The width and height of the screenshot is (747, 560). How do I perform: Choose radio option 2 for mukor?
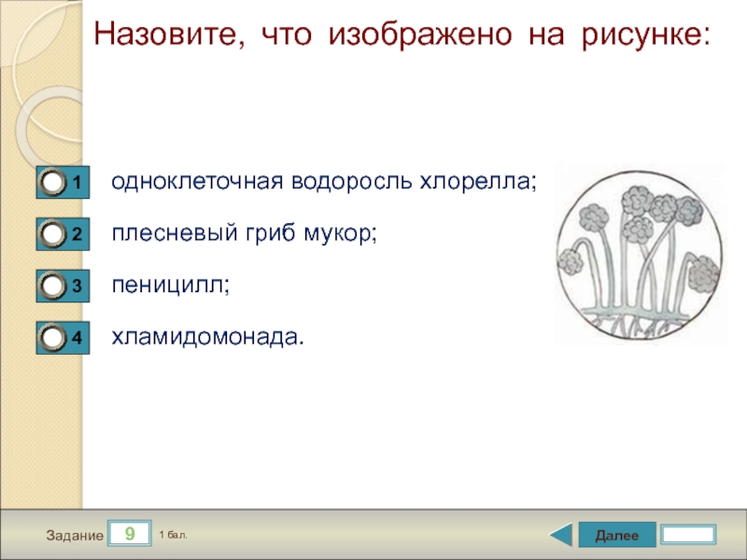point(52,234)
